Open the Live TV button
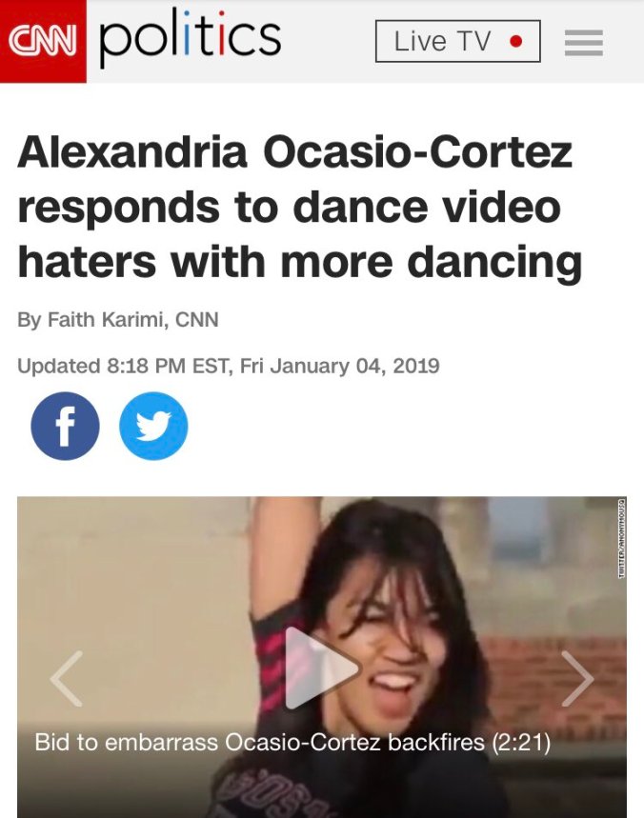The width and height of the screenshot is (644, 818). [x=457, y=41]
